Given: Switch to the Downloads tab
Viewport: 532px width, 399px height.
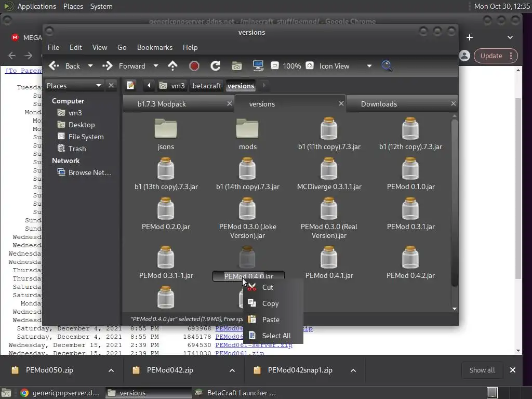Looking at the screenshot, I should click(x=379, y=104).
